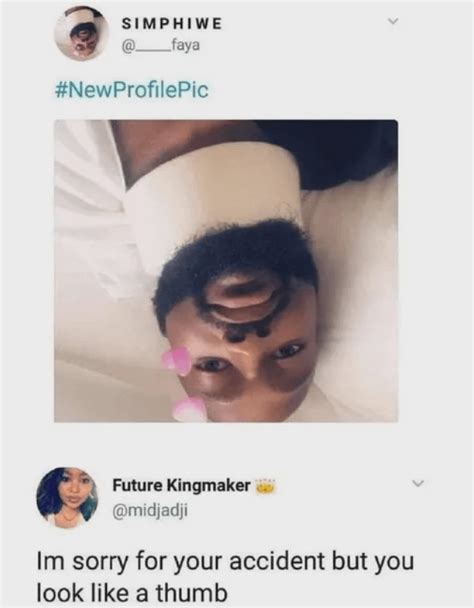Expand options chevron on SIMPHIWE's tweet

tap(393, 22)
